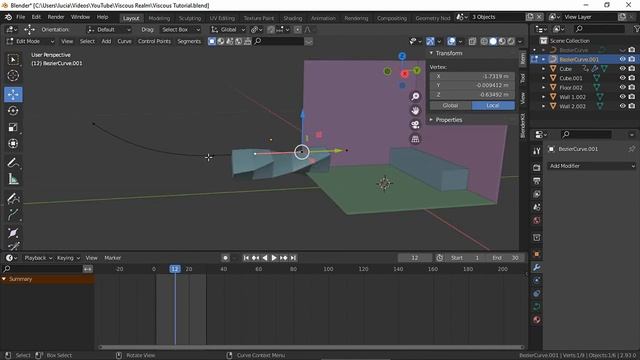Image resolution: width=640 pixels, height=360 pixels.
Task: Select the Annotate tool
Action: pos(13,163)
